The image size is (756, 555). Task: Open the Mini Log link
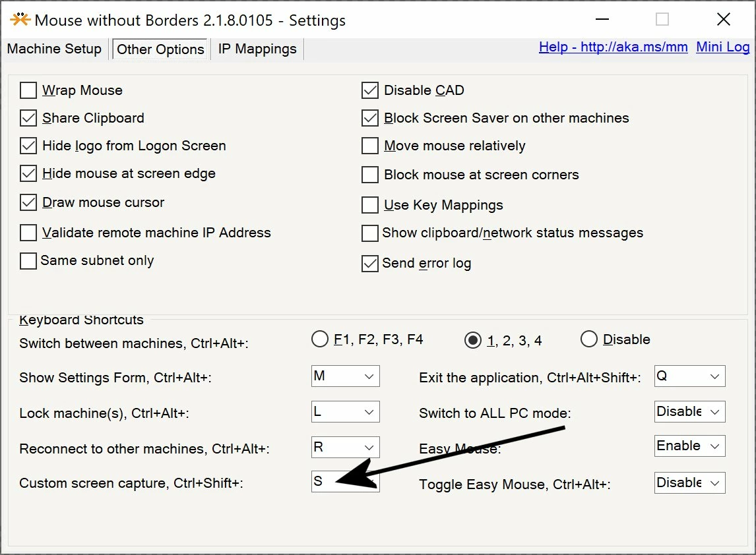click(722, 47)
